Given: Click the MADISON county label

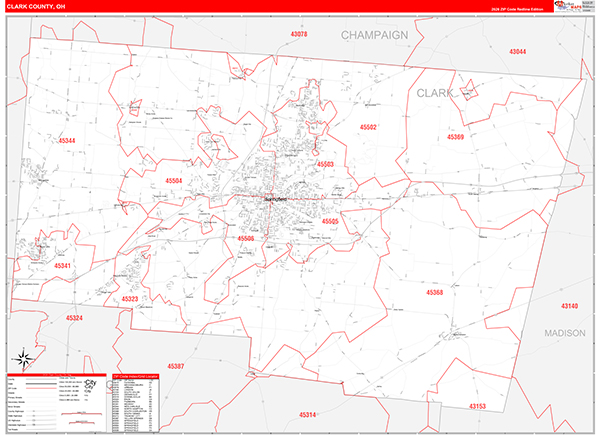Looking at the screenshot, I should pos(565,333).
